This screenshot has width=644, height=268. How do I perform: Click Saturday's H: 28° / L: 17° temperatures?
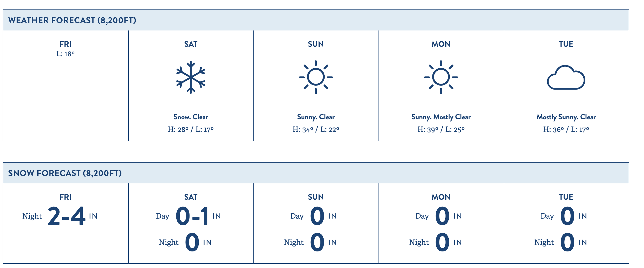pos(191,129)
